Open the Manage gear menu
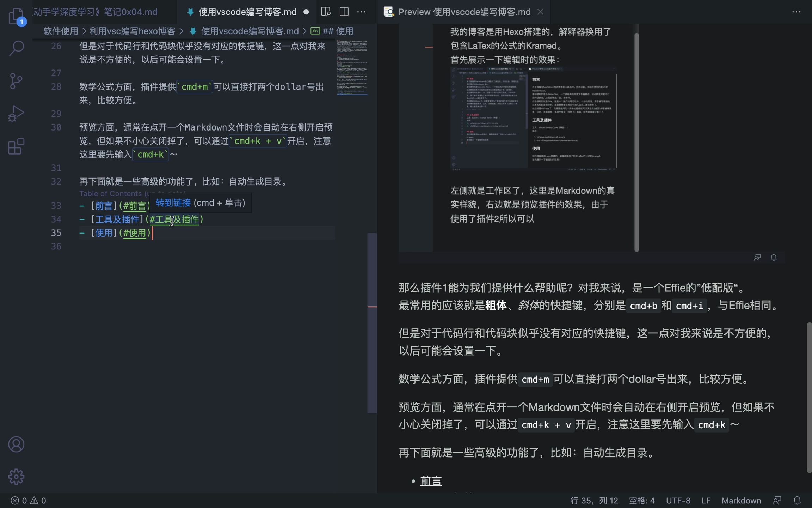The width and height of the screenshot is (812, 508). tap(16, 477)
